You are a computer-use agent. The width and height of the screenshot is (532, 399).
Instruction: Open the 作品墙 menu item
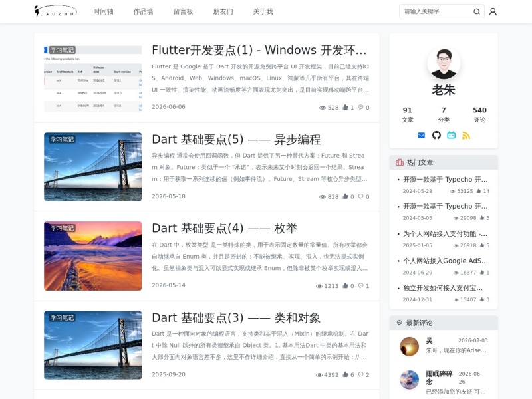pos(143,11)
